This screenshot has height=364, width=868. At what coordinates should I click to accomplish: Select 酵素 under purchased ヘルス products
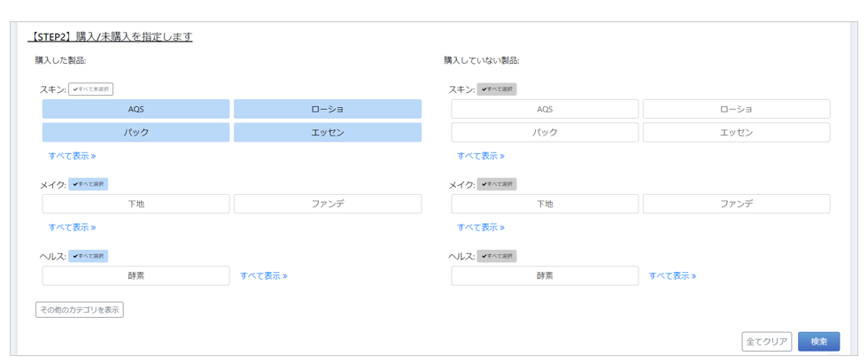(136, 275)
